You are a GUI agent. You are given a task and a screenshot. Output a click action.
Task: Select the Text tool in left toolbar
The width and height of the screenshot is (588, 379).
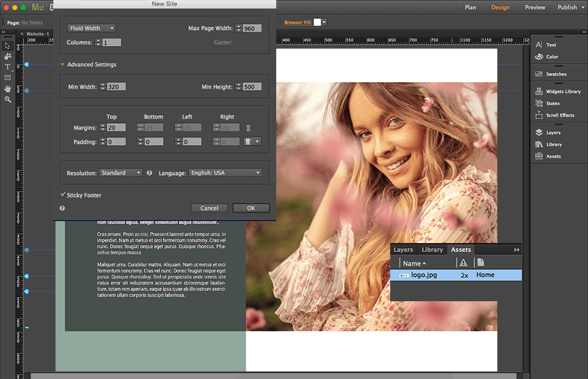click(8, 67)
